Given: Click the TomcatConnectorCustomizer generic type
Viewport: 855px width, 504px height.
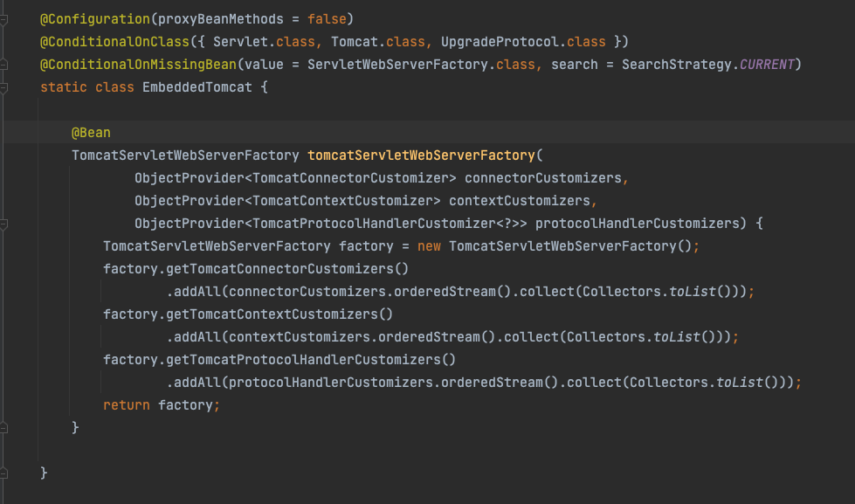Looking at the screenshot, I should [x=350, y=178].
